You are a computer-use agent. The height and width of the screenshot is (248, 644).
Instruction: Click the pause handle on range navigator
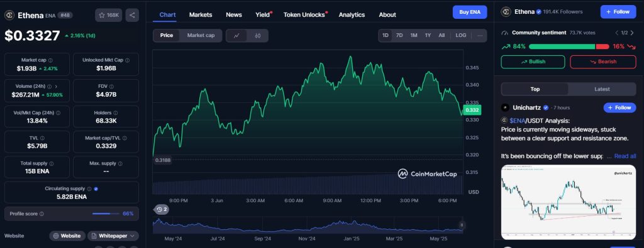(x=462, y=225)
